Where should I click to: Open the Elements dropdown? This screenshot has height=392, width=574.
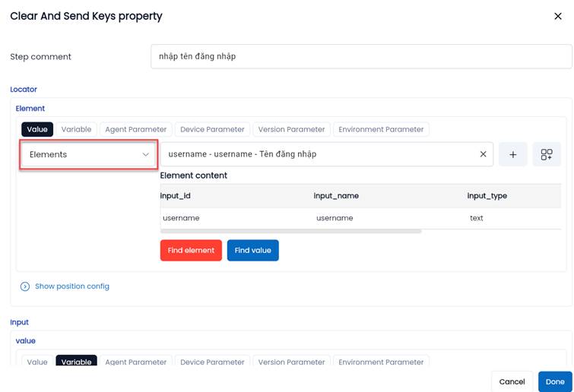pyautogui.click(x=89, y=154)
